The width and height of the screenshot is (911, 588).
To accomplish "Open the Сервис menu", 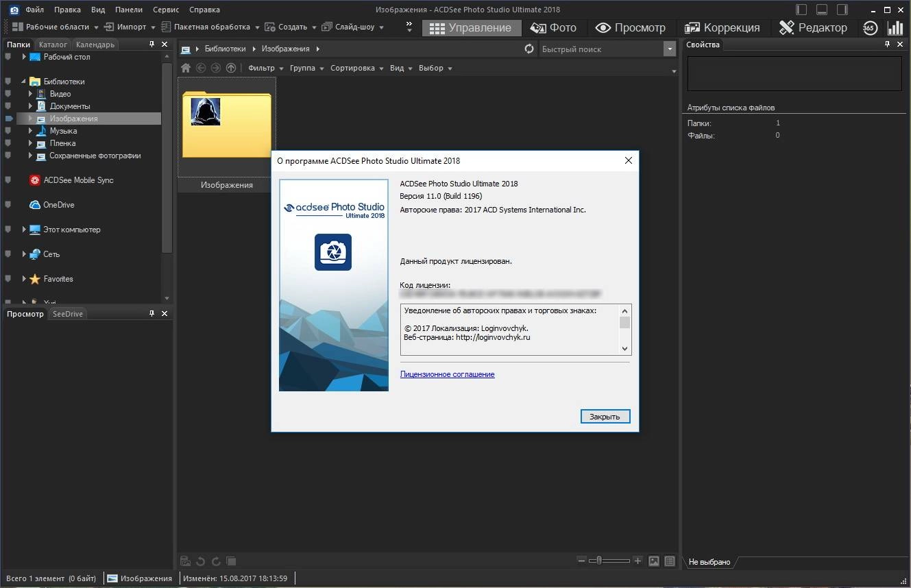I will 165,10.
